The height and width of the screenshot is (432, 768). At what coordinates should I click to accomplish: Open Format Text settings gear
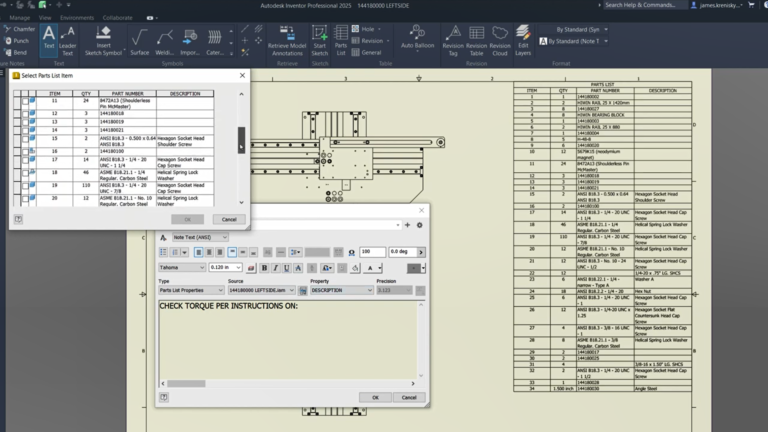tap(419, 225)
